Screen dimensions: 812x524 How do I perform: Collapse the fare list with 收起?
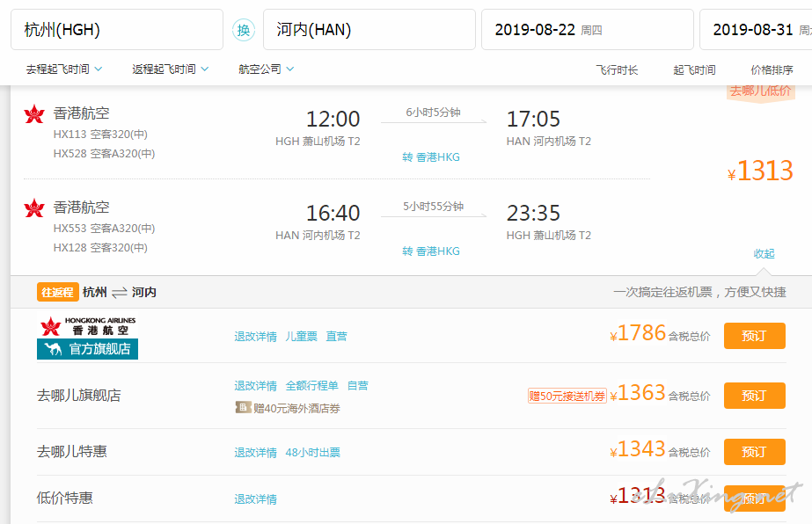coord(764,254)
